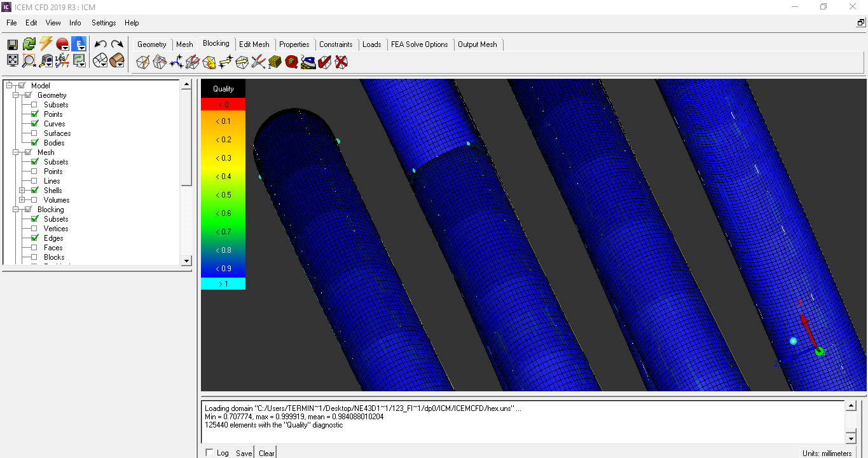The image size is (868, 458).
Task: Click the Redo arrow icon
Action: (117, 44)
